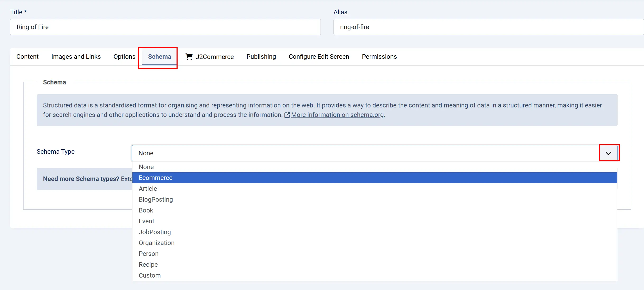Click the Need more Schema types? notice

[85, 179]
